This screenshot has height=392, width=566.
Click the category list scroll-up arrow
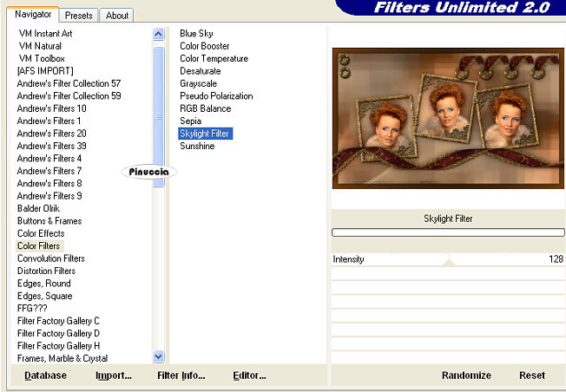159,35
